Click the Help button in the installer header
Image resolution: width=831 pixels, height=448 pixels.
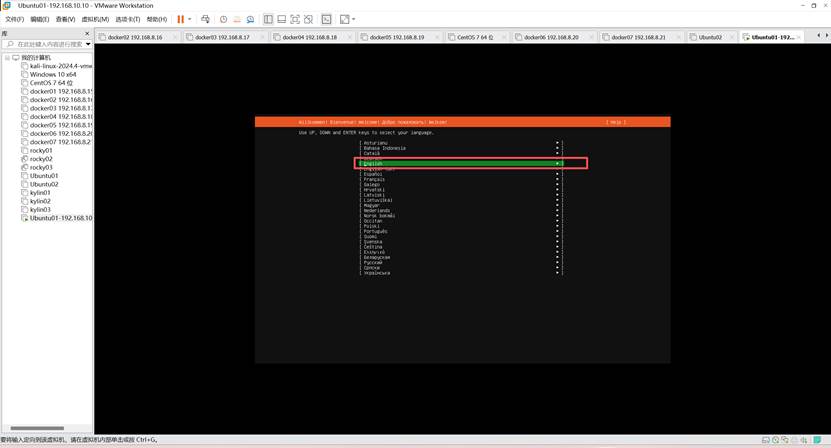616,122
